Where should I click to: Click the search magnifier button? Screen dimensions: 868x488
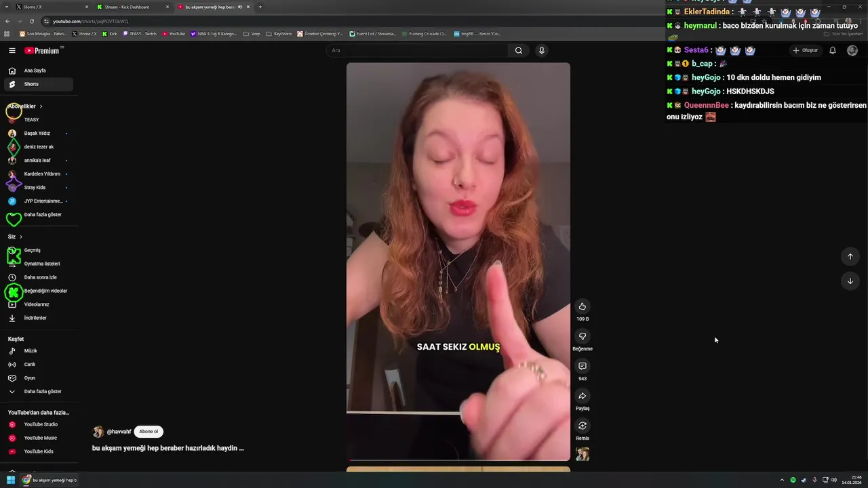pyautogui.click(x=519, y=50)
